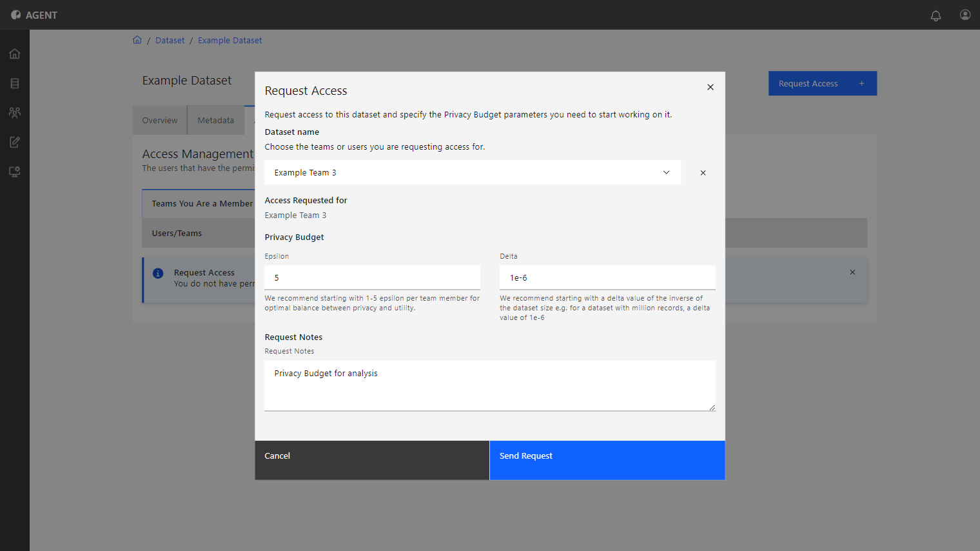The height and width of the screenshot is (551, 980).
Task: Open the Example Dataset breadcrumb link
Action: (x=230, y=40)
